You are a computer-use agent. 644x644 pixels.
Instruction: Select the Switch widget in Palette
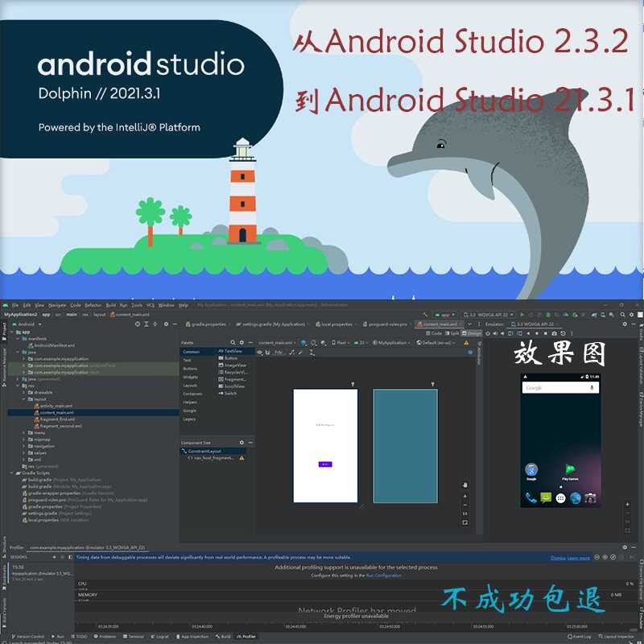[230, 394]
